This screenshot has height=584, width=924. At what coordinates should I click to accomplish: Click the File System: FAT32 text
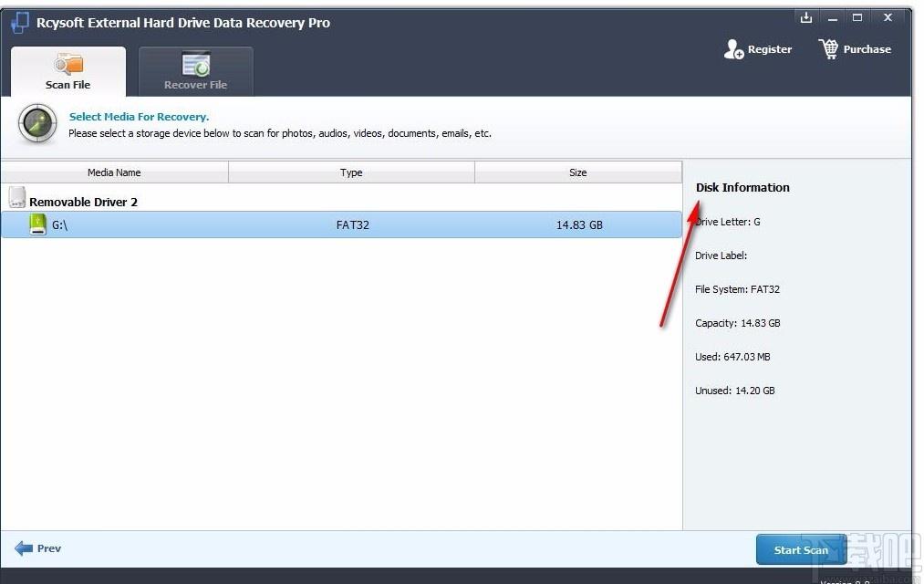pos(737,289)
